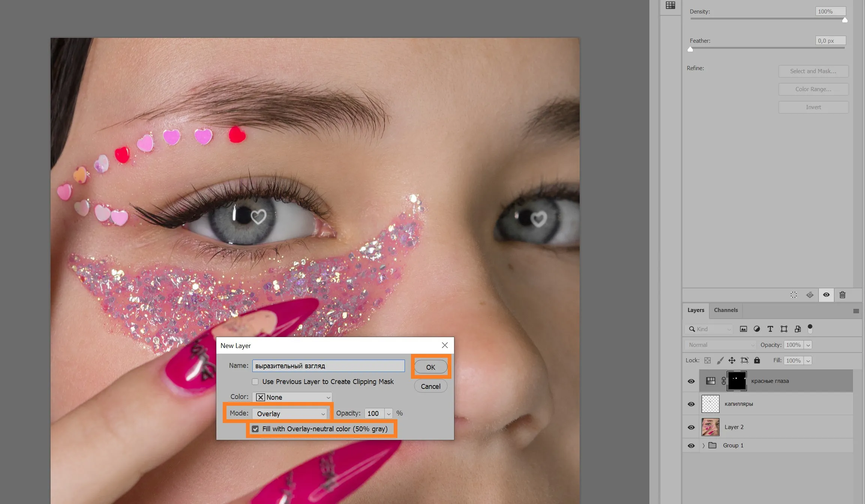This screenshot has height=504, width=865.
Task: Click the Layers Opacity 100% field
Action: 794,345
